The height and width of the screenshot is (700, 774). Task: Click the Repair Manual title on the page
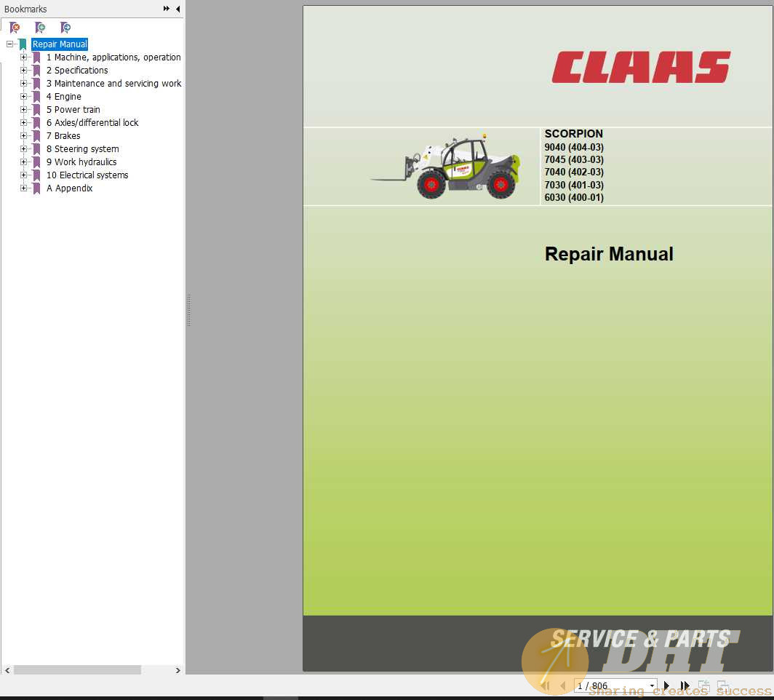pos(609,254)
